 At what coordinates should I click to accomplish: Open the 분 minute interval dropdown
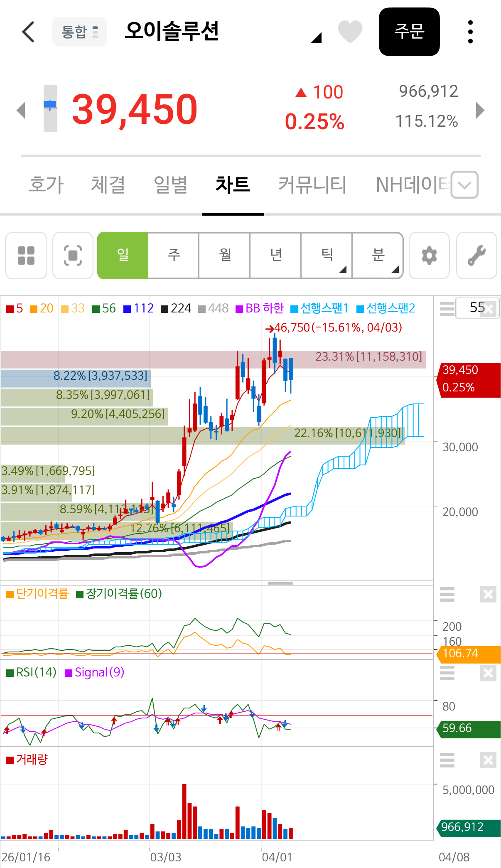[378, 255]
